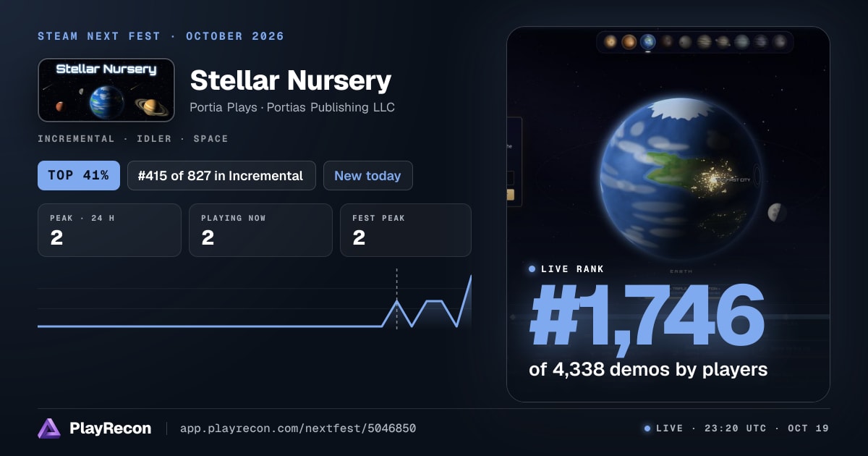The width and height of the screenshot is (868, 456).
Task: Click the dashed vertical marker on the chart
Action: (396, 298)
